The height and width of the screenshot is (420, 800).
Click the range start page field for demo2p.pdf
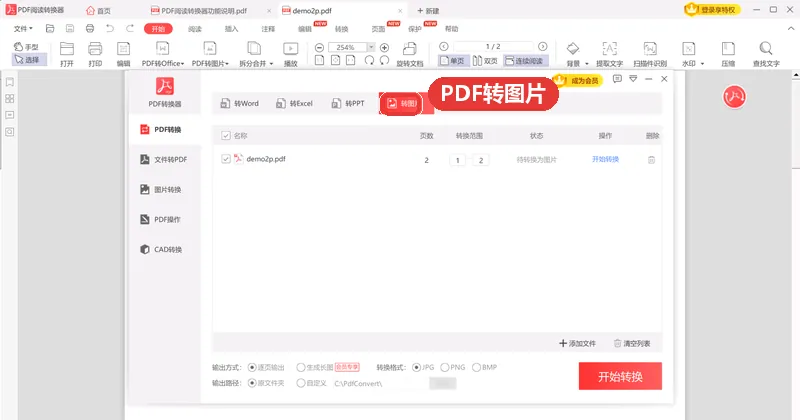click(x=458, y=160)
